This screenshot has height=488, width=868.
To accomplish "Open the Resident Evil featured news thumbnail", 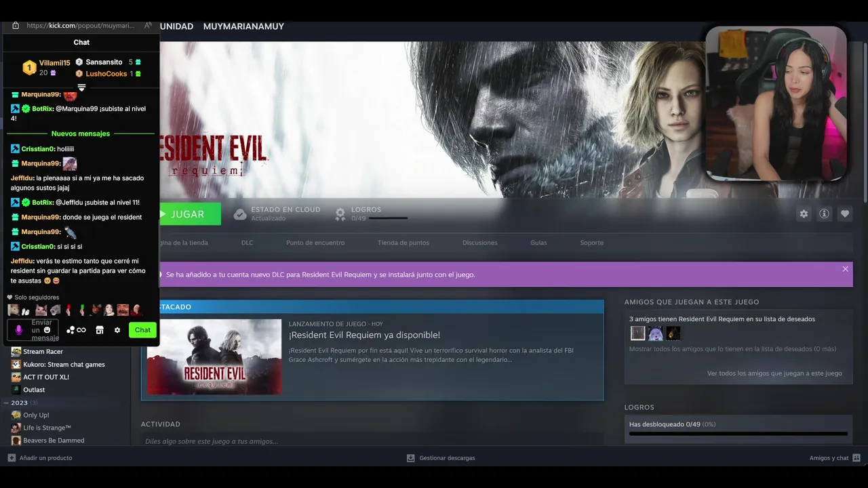I will pos(214,357).
